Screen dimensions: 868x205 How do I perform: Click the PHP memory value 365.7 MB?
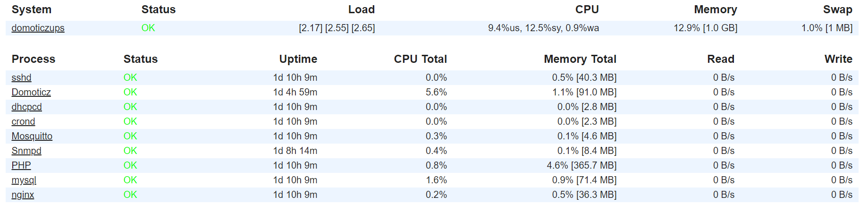tap(594, 165)
